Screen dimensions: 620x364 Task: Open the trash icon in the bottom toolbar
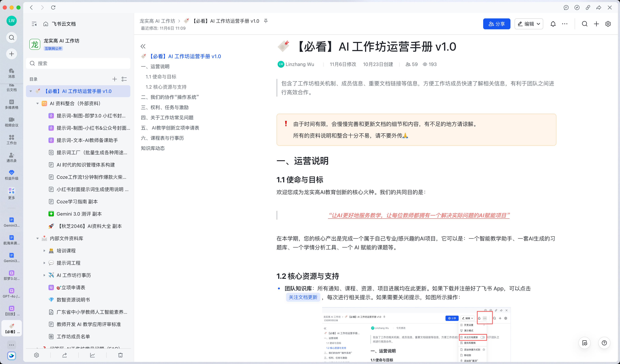120,355
